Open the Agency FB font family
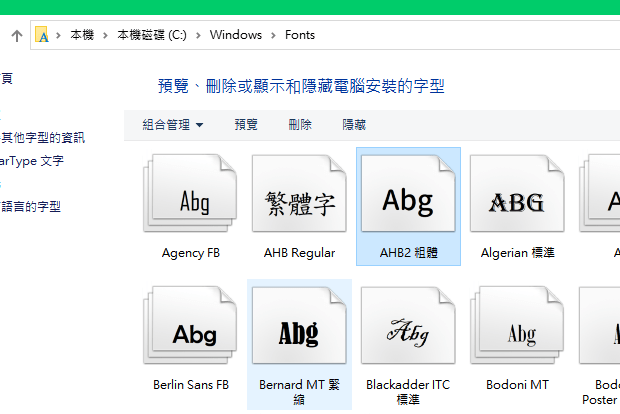 tap(191, 202)
